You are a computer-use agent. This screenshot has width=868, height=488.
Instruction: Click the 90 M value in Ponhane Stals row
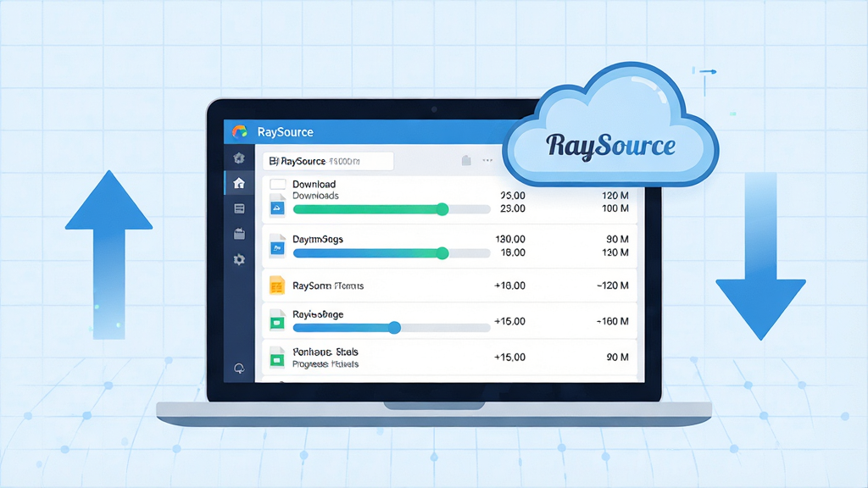pos(617,357)
